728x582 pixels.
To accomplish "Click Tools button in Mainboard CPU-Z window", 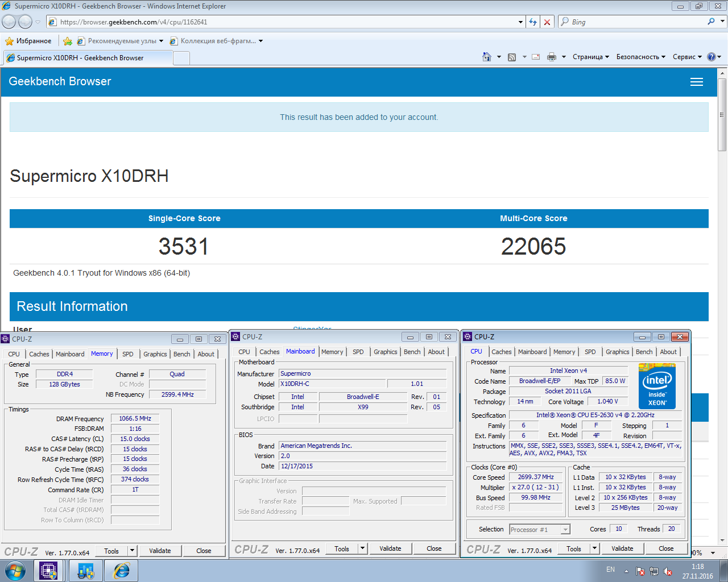I will (342, 548).
